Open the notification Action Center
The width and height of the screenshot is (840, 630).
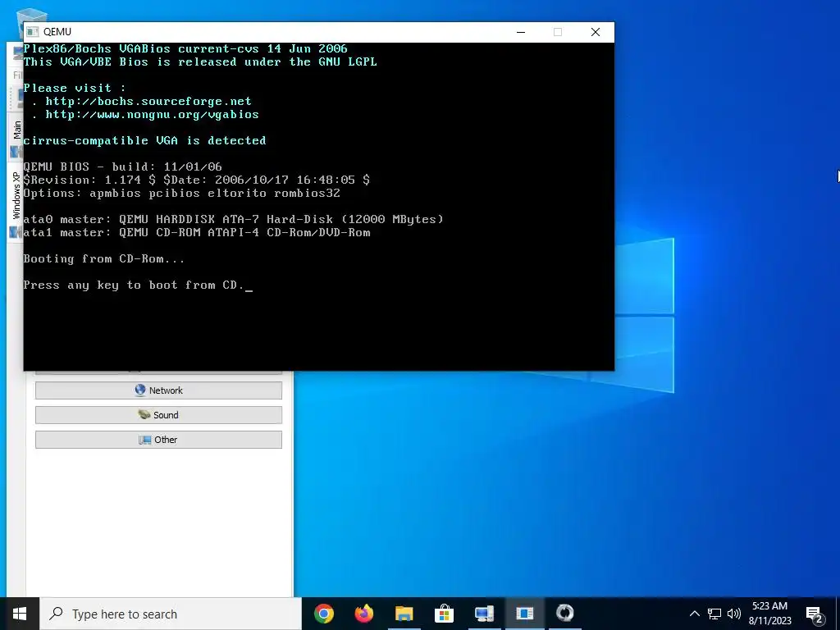pyautogui.click(x=815, y=614)
